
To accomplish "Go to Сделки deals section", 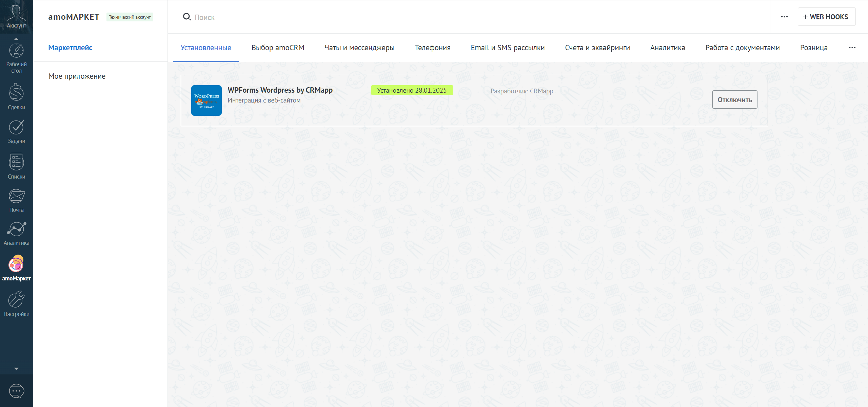I will (x=16, y=97).
